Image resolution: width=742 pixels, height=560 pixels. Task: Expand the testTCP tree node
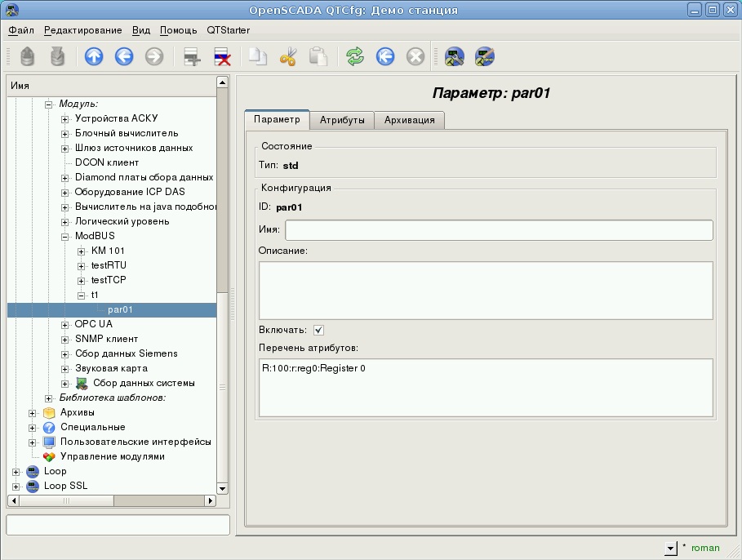coord(82,280)
